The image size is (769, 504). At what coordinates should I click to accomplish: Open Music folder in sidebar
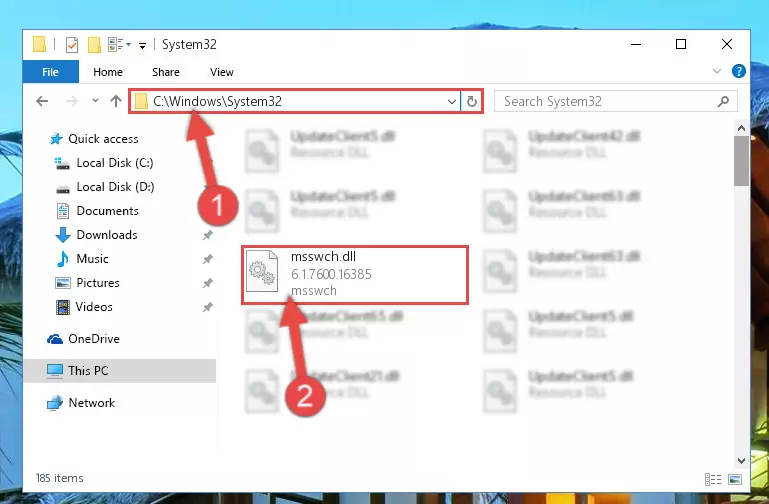pyautogui.click(x=92, y=259)
